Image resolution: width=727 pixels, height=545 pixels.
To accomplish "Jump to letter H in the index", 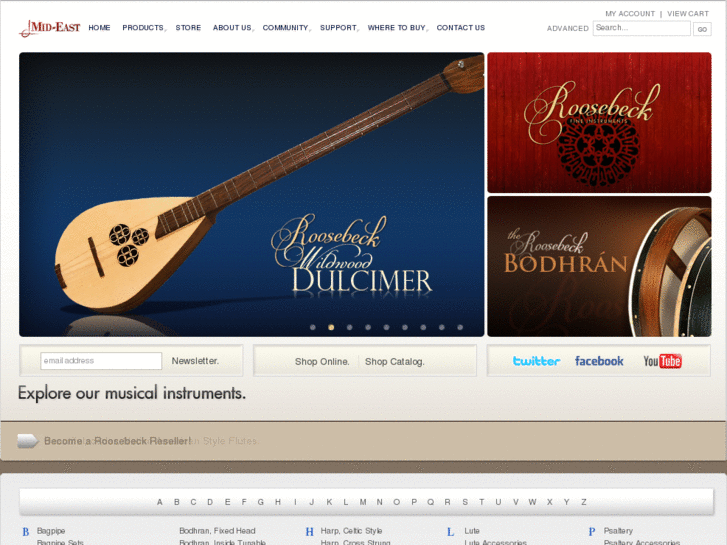I will coord(278,502).
